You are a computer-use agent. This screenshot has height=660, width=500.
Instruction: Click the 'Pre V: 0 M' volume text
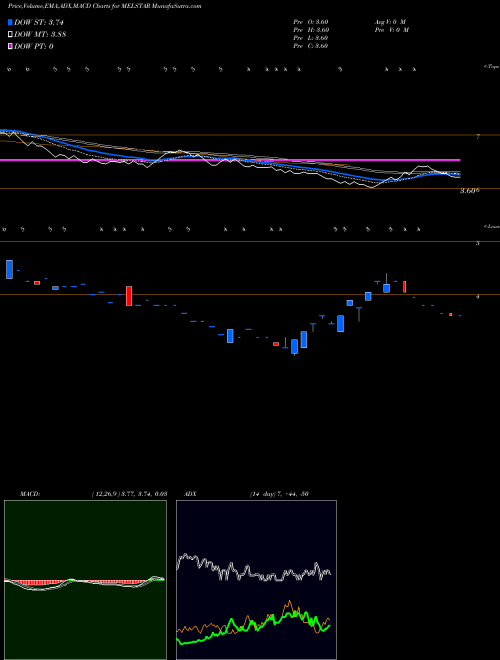[x=391, y=30]
